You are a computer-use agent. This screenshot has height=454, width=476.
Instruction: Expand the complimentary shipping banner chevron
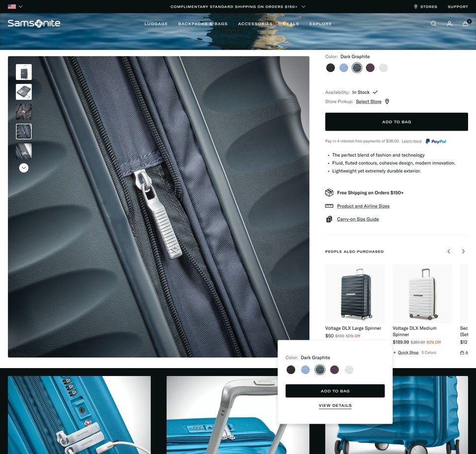304,6
